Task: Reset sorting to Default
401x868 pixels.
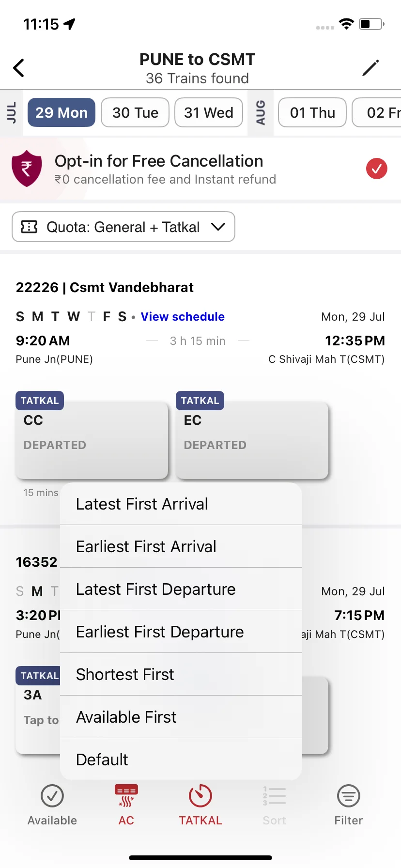Action: [181, 759]
